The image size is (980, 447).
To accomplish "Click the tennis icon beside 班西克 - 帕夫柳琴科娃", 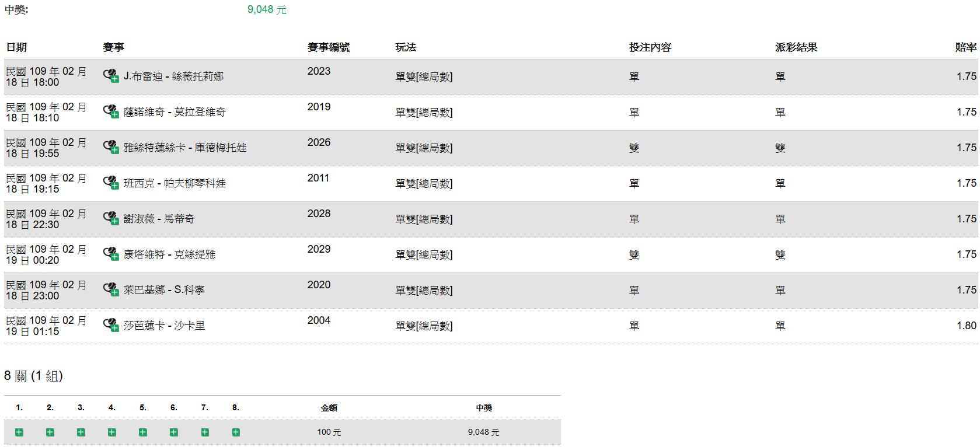I will pyautogui.click(x=110, y=183).
